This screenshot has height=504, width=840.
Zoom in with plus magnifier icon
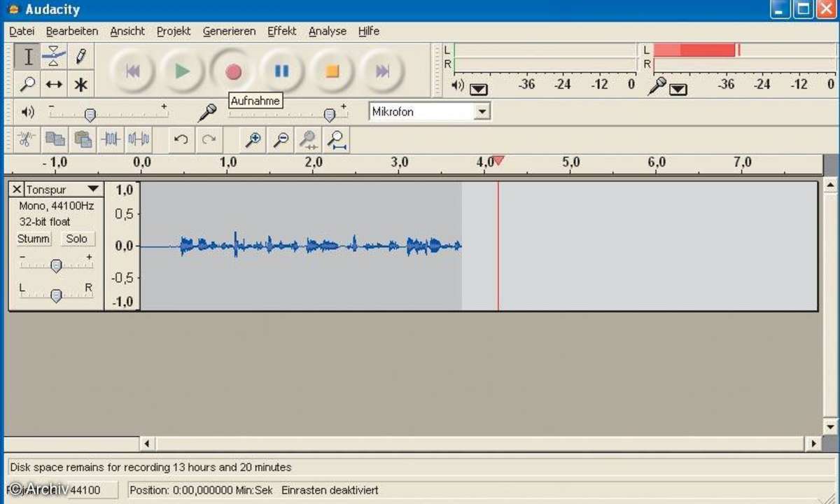(253, 139)
